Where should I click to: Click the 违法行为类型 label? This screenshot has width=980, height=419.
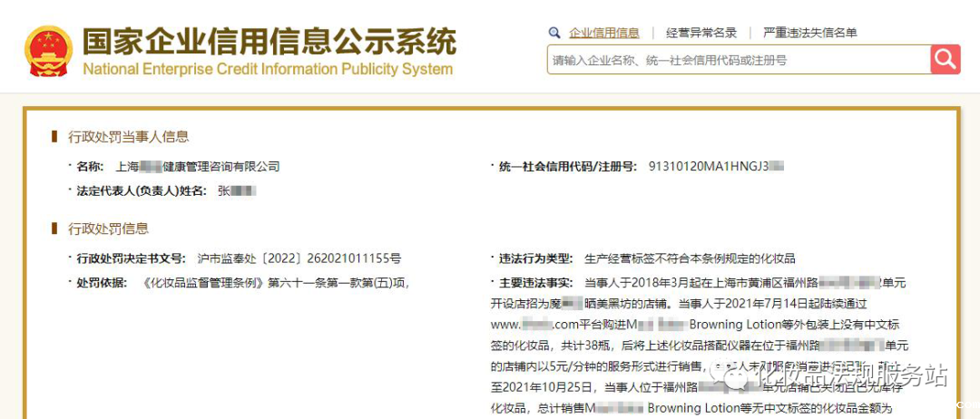(535, 258)
